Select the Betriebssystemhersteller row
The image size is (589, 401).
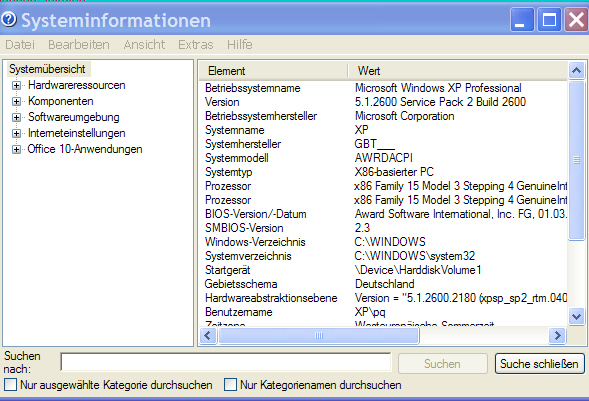(383, 116)
